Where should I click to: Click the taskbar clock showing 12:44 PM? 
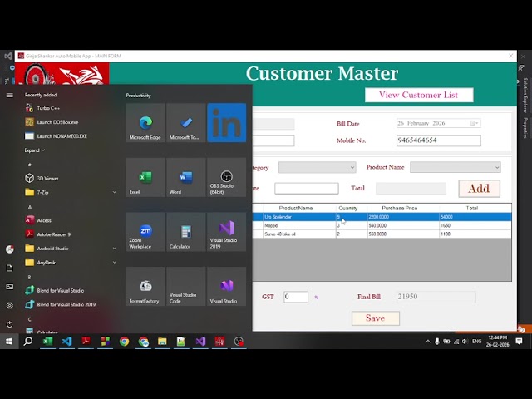[x=497, y=342]
